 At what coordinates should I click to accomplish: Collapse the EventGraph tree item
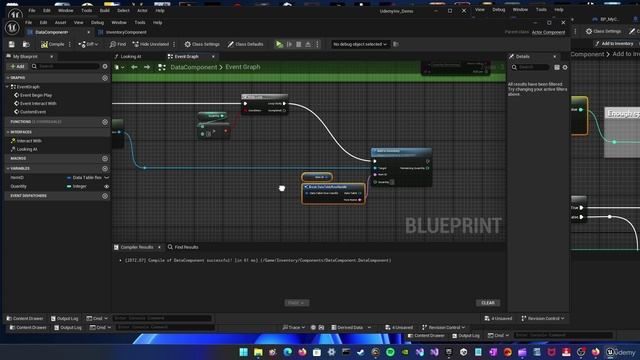[x=7, y=87]
